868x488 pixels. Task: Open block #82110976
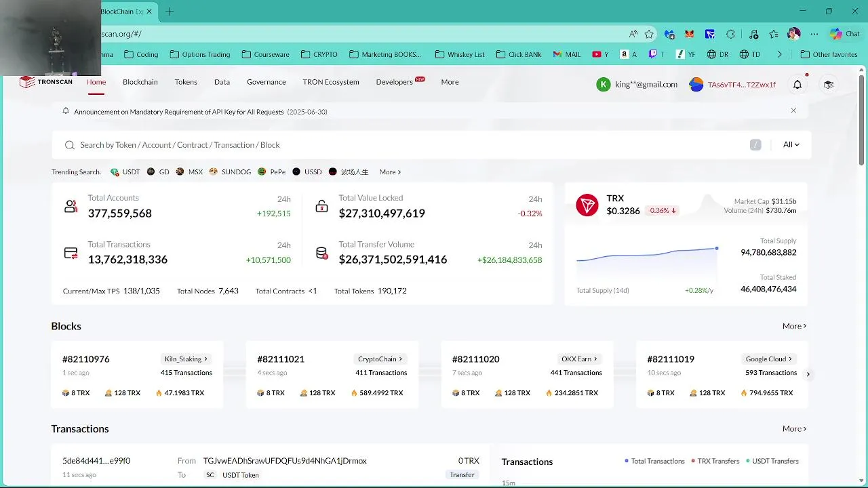pyautogui.click(x=85, y=359)
